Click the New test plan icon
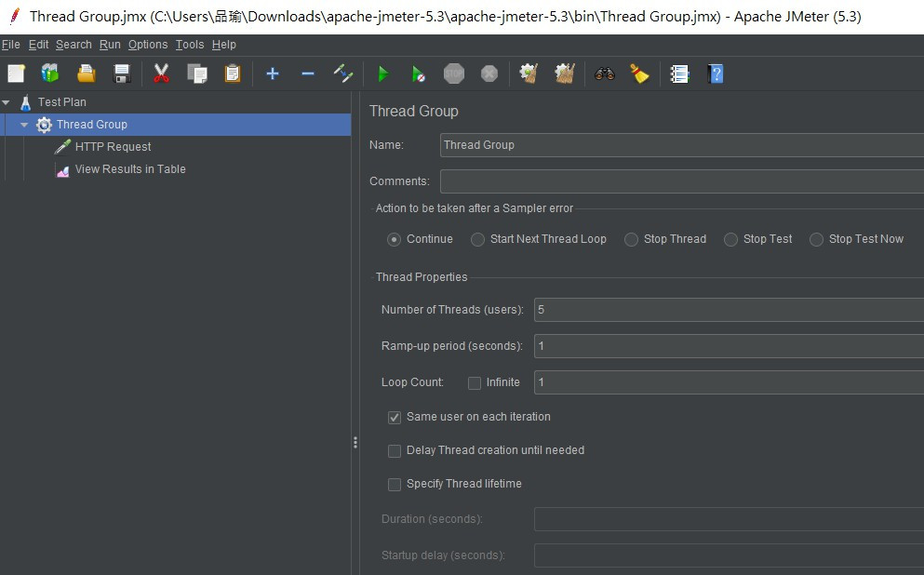Screen dimensions: 924x575 pos(16,74)
